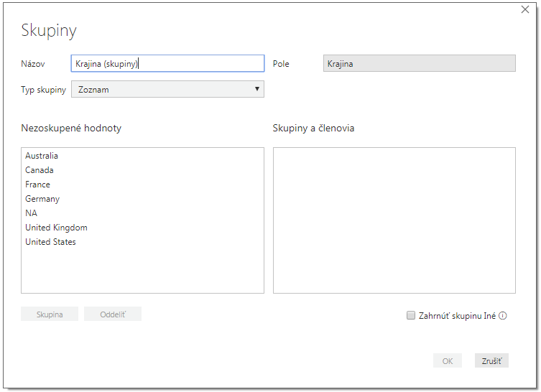Select Canada in the Nezoskupené hodnoty list
Viewport: 541px width, 392px height.
pos(40,170)
